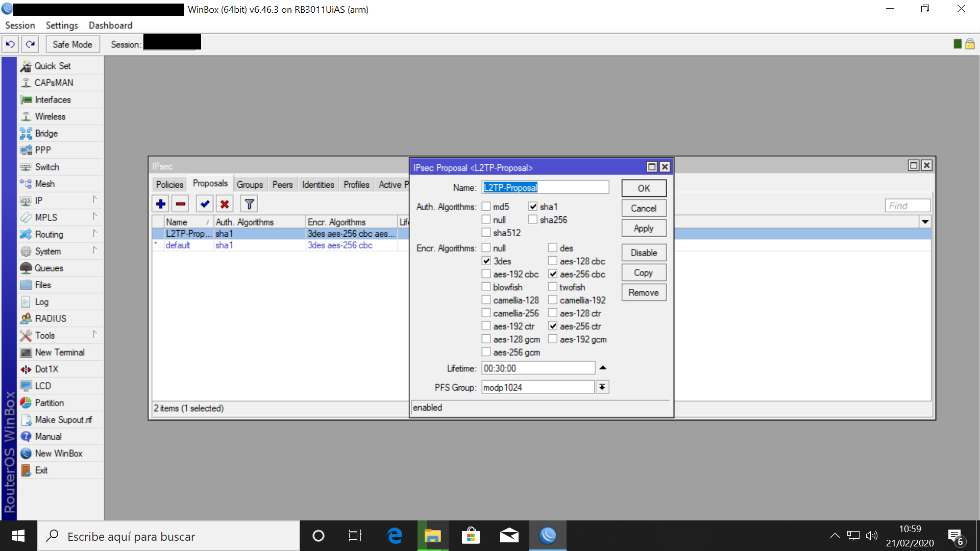Toggle the aes-256 cbc encryption checkbox
Screen dimensions: 980x551
coord(553,274)
